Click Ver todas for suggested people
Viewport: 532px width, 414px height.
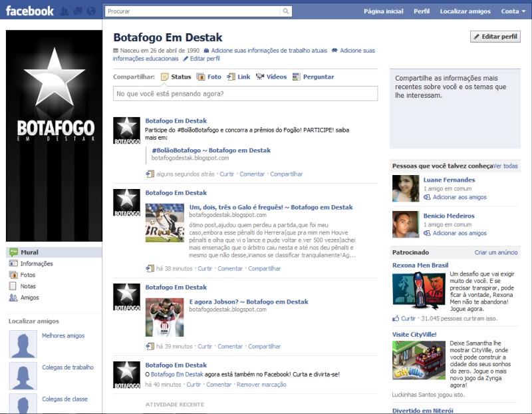coord(505,166)
